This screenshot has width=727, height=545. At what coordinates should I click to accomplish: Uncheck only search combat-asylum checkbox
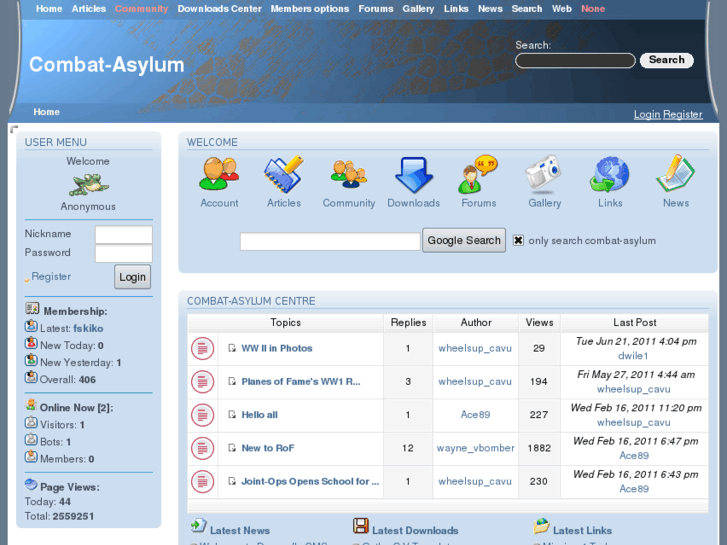point(518,240)
